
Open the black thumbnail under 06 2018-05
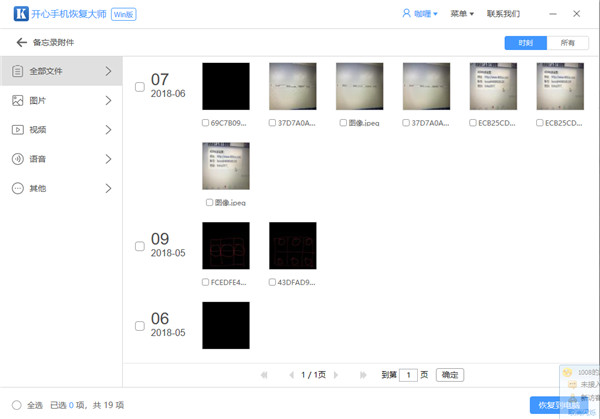pos(226,325)
